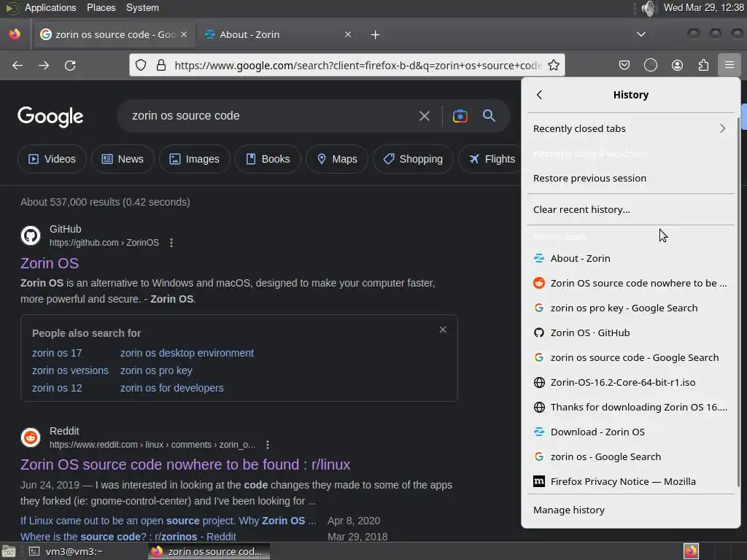Go back from the History panel
Image resolution: width=747 pixels, height=560 pixels.
(539, 95)
